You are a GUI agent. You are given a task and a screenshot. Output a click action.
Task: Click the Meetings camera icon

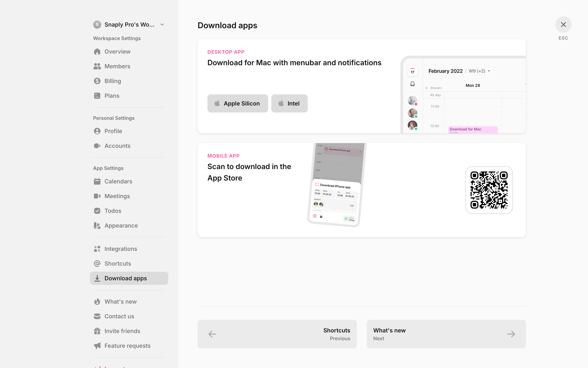pyautogui.click(x=97, y=196)
